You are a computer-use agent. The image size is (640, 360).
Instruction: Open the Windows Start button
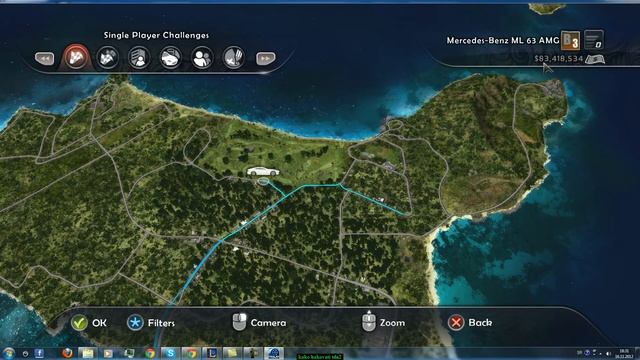click(8, 353)
